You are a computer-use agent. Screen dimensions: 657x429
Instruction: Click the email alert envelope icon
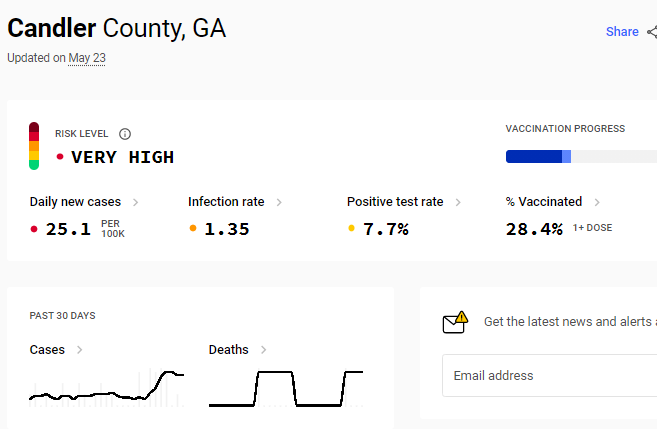click(x=455, y=322)
